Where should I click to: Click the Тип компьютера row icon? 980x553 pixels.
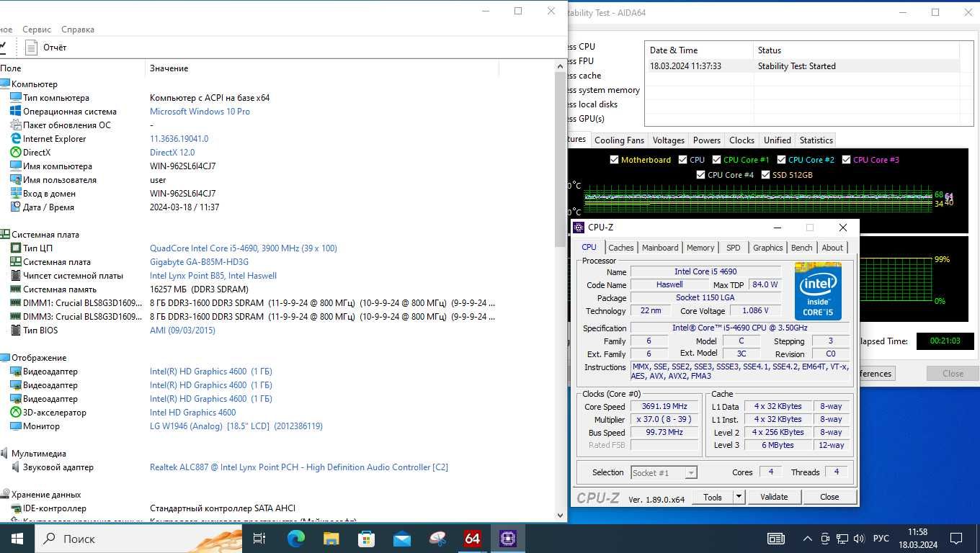click(16, 98)
